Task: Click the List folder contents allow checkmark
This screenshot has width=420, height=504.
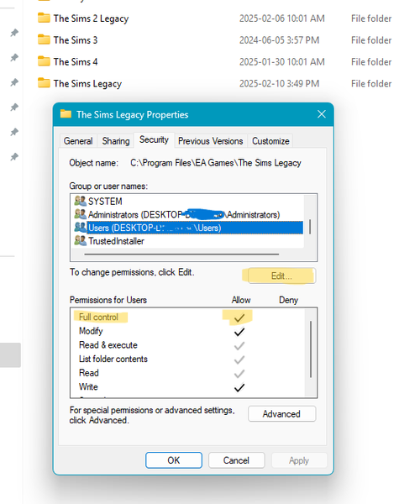Action: click(239, 360)
